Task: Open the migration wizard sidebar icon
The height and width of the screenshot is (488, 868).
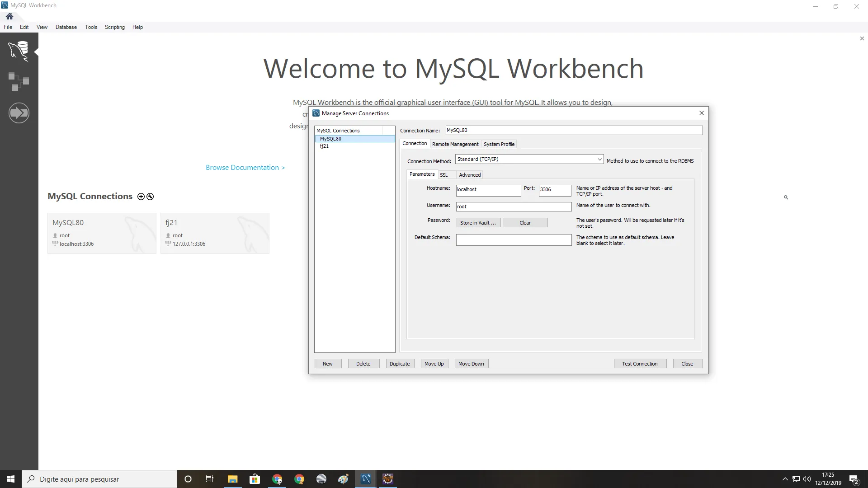Action: pos(19,113)
